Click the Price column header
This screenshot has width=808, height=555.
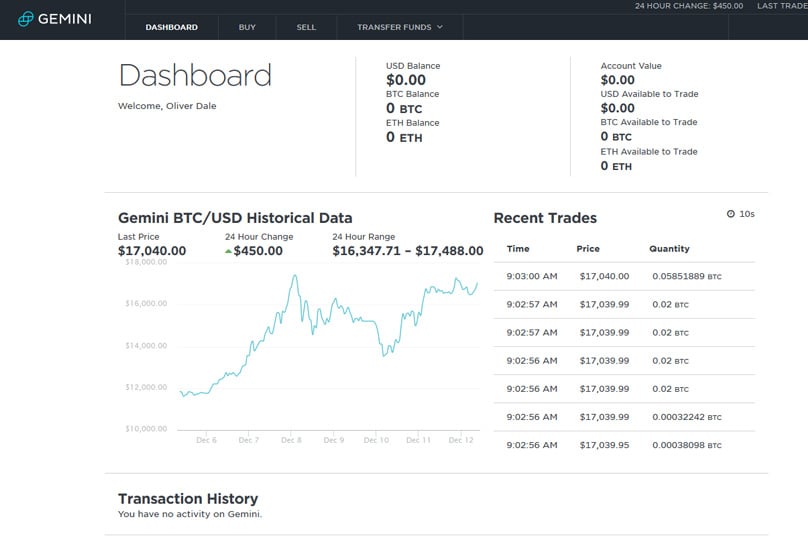click(x=588, y=249)
